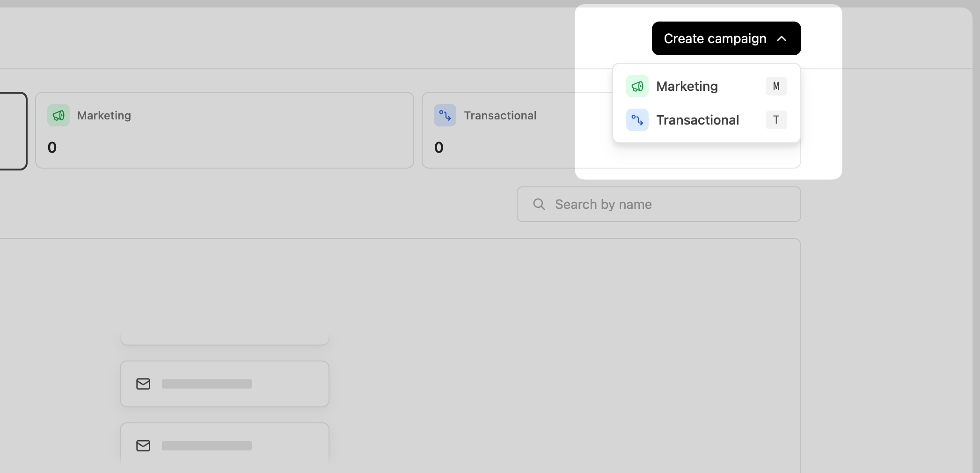Click the magnifying glass search icon
The image size is (980, 473).
[x=539, y=204]
